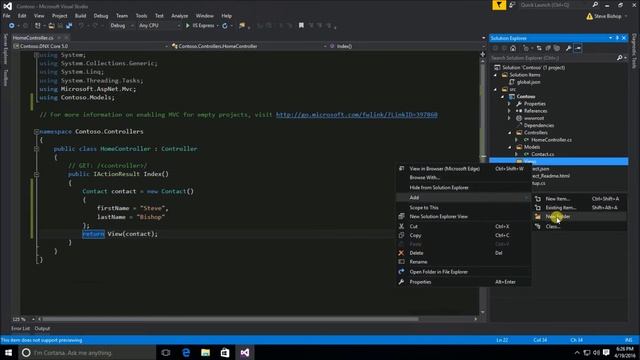Choose New Folder in the Add submenu

click(x=579, y=217)
